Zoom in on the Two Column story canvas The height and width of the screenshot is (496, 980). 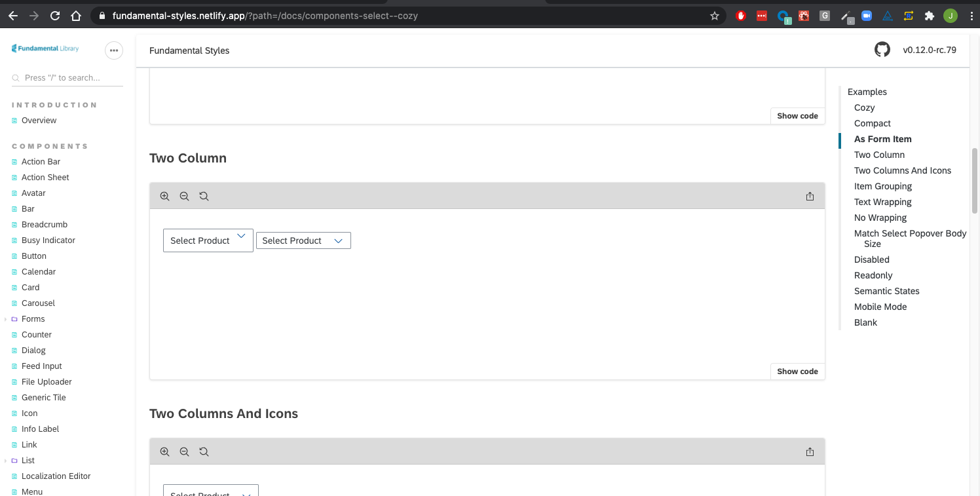pos(164,195)
